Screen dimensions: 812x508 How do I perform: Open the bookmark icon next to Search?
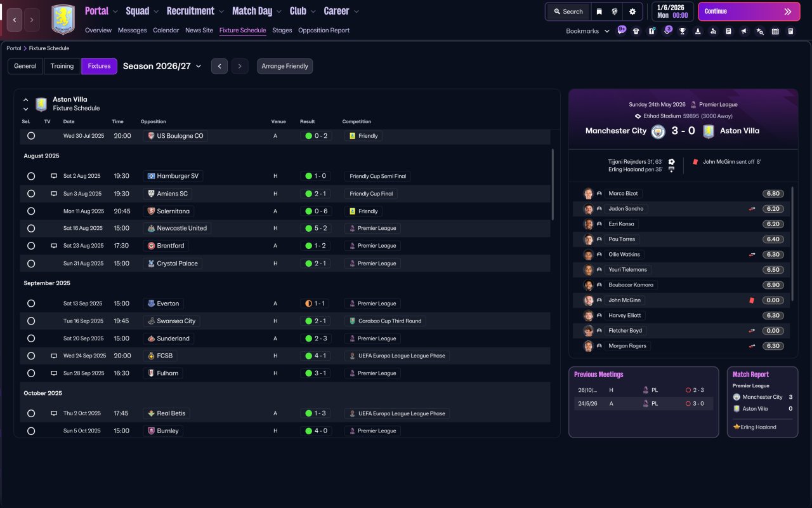pyautogui.click(x=599, y=11)
